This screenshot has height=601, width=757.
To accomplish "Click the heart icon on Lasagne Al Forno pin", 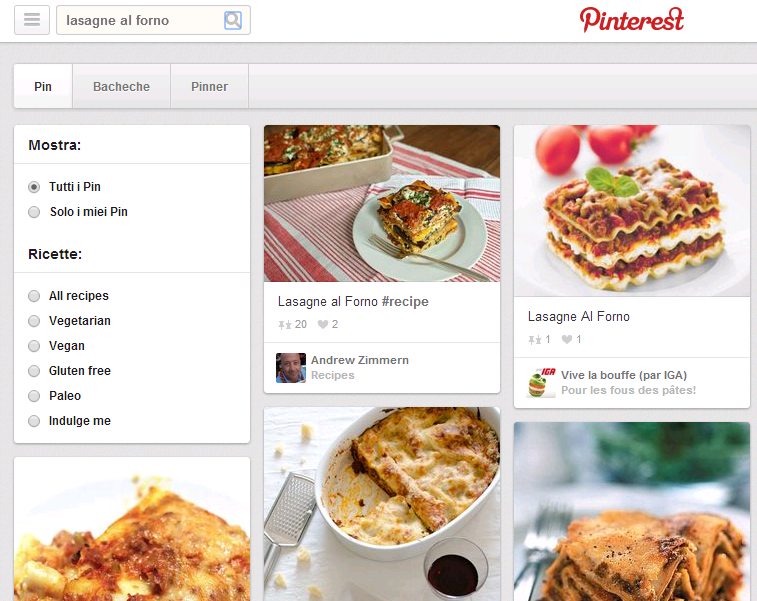I will tap(567, 339).
